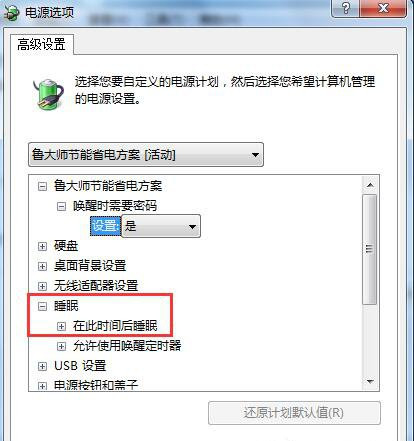Open the power plan dropdown 鲁大师节能省电方案
Viewport: 414px width, 441px height.
point(146,155)
